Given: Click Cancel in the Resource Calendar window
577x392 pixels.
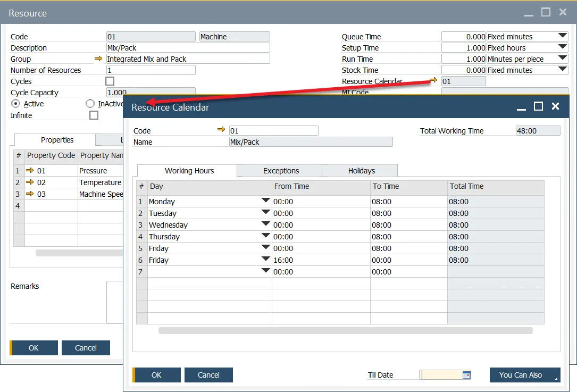Looking at the screenshot, I should 208,375.
